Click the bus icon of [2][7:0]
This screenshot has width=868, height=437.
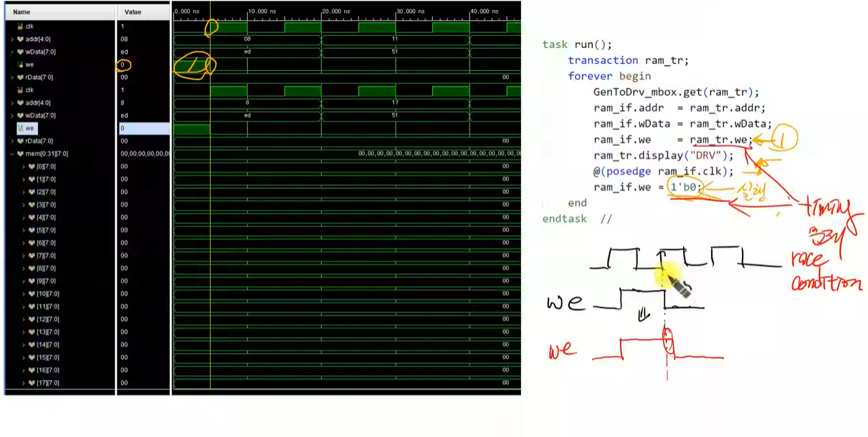(x=32, y=192)
